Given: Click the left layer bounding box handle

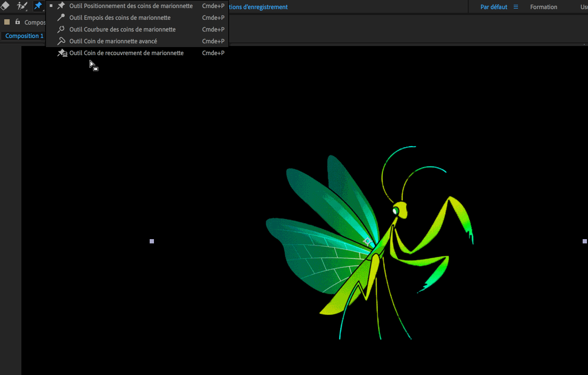Looking at the screenshot, I should [152, 242].
